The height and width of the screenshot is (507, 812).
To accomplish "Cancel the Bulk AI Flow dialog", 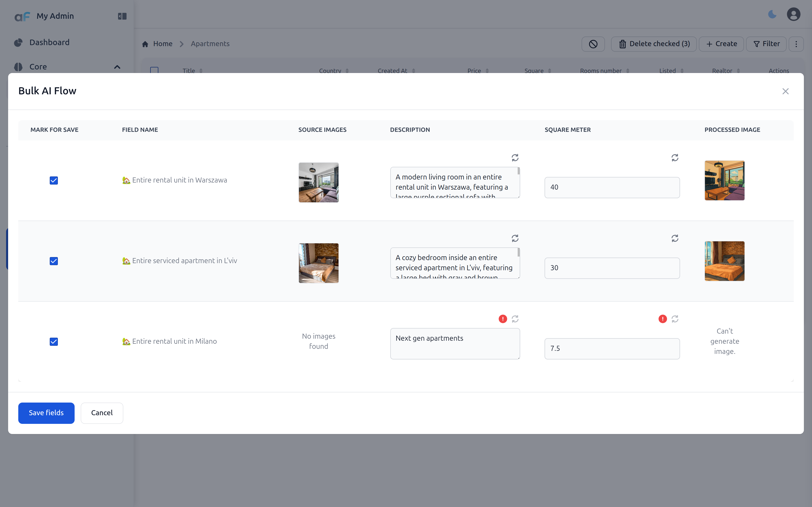I will [x=102, y=413].
